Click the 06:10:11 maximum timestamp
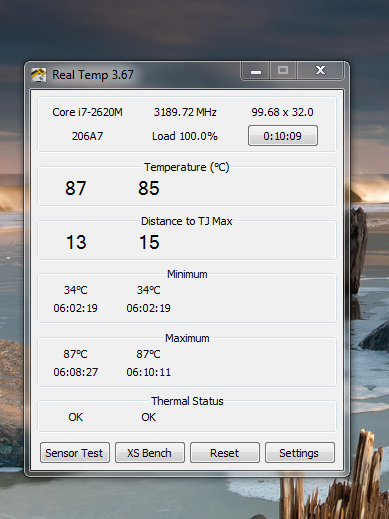 tap(148, 372)
